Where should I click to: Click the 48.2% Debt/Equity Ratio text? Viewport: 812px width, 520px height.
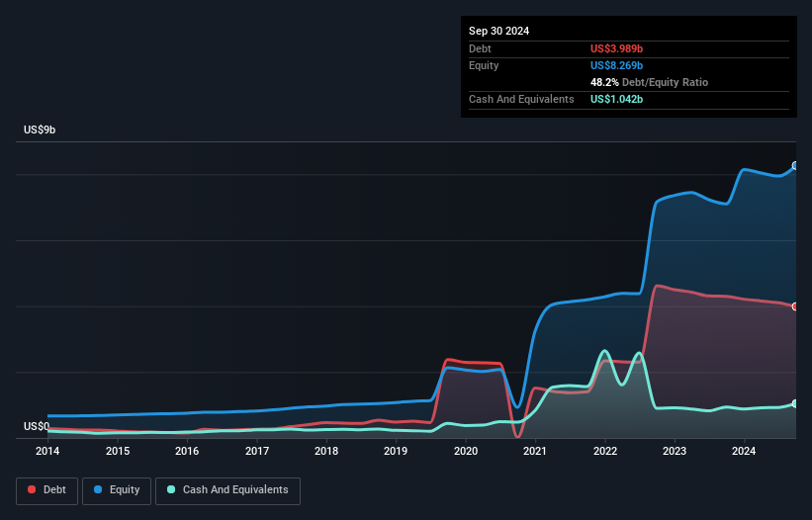tap(649, 82)
